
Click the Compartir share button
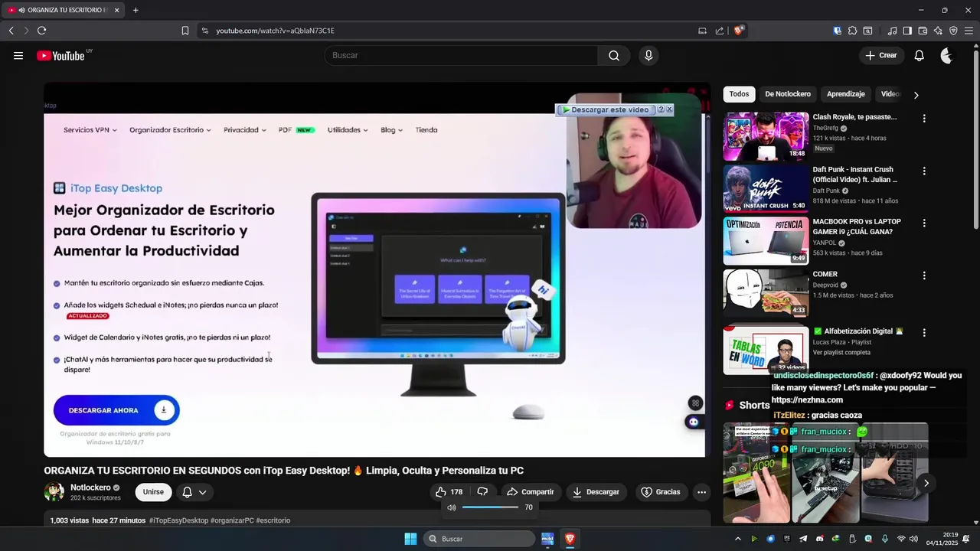(531, 492)
